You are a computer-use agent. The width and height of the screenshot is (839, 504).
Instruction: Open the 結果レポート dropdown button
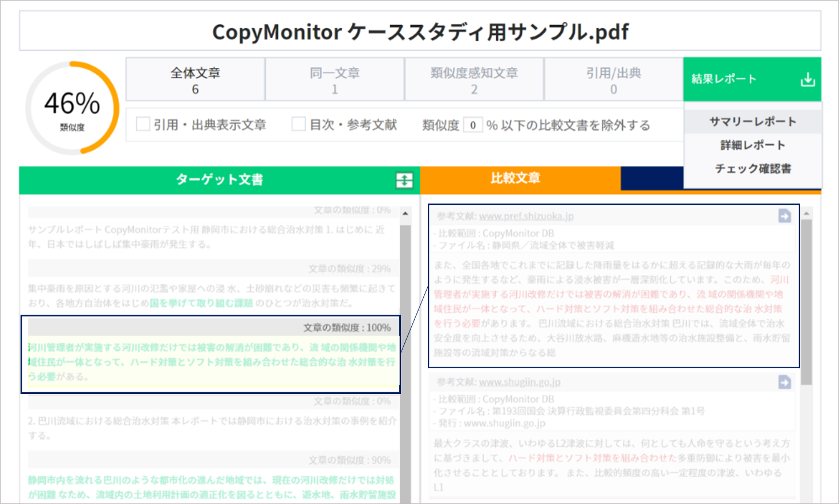pos(752,79)
